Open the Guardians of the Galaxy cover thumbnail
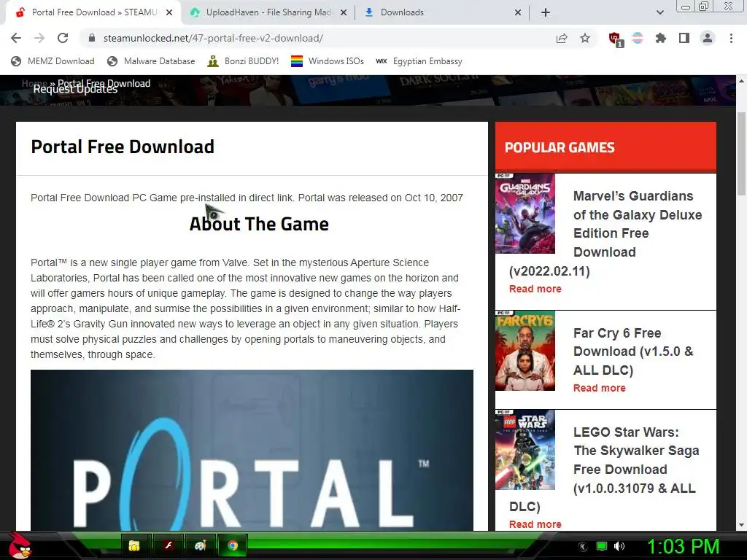The height and width of the screenshot is (560, 747). tap(525, 214)
